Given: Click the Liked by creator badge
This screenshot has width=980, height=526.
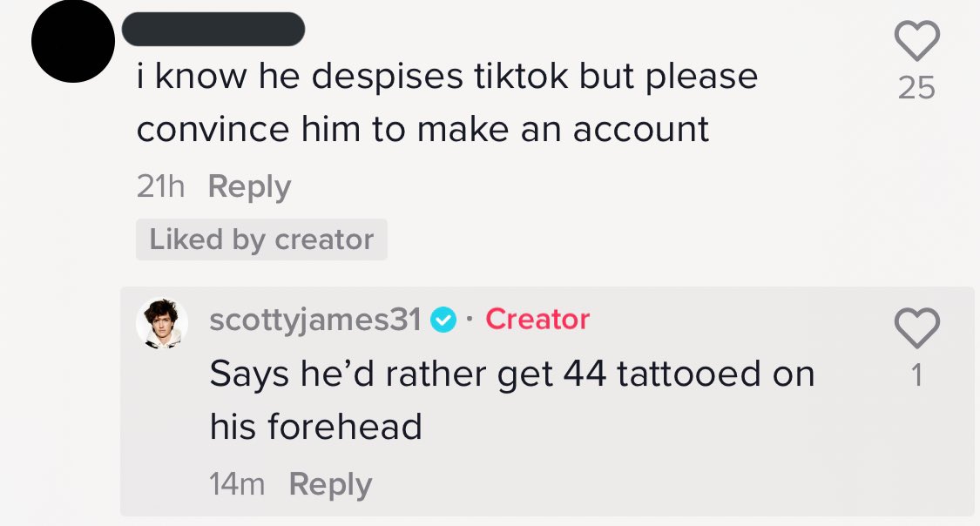Looking at the screenshot, I should [x=261, y=239].
